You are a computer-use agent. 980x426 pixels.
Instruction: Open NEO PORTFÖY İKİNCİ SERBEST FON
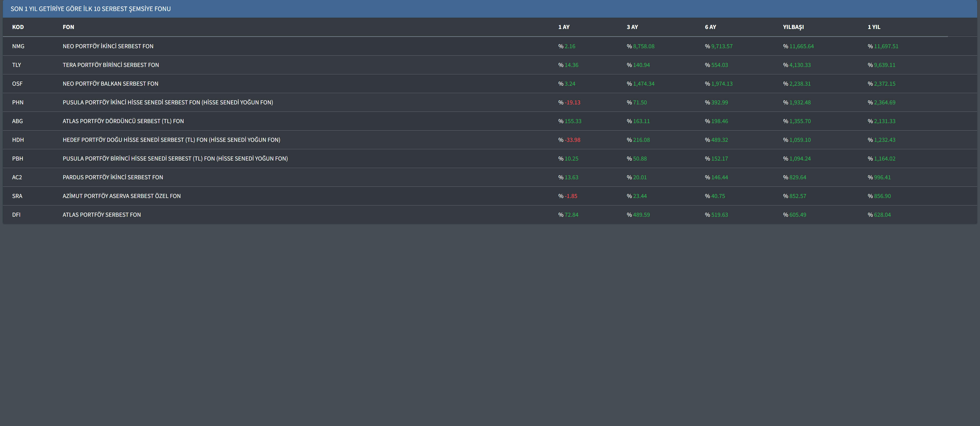pyautogui.click(x=108, y=46)
